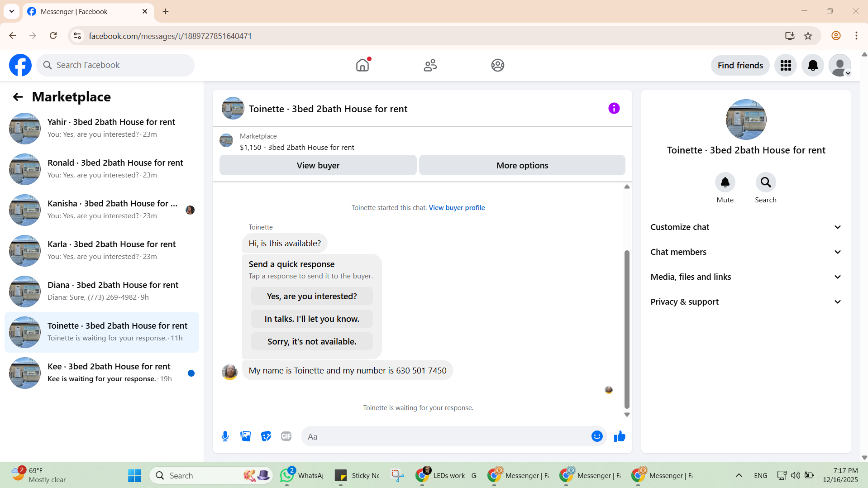
Task: Reload the page in browser toolbar
Action: (x=53, y=36)
